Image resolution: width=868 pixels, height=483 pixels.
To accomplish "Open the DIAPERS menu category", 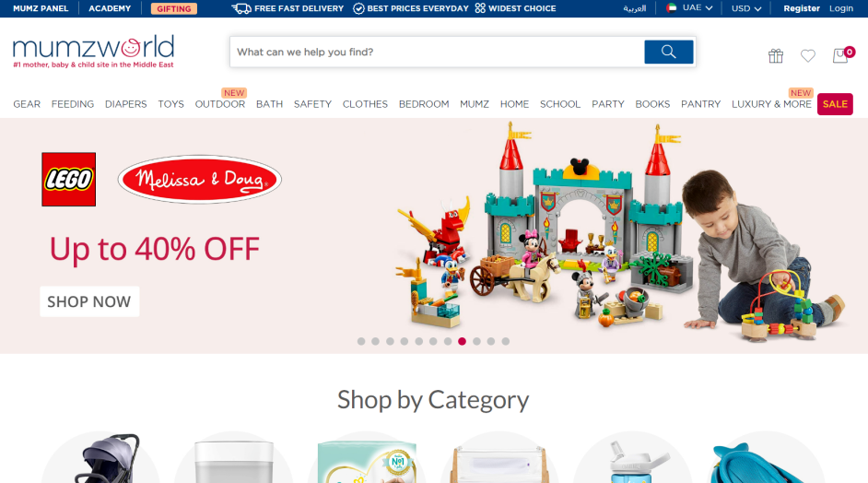I will 125,104.
